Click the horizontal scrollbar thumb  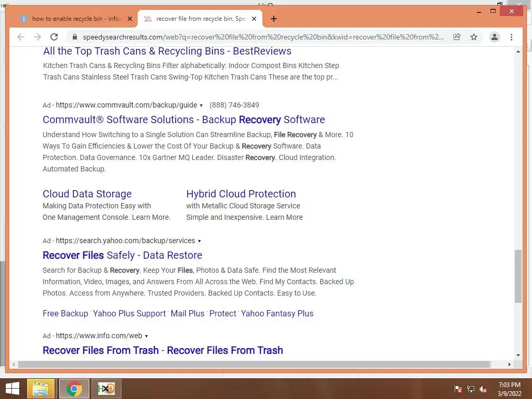click(254, 364)
